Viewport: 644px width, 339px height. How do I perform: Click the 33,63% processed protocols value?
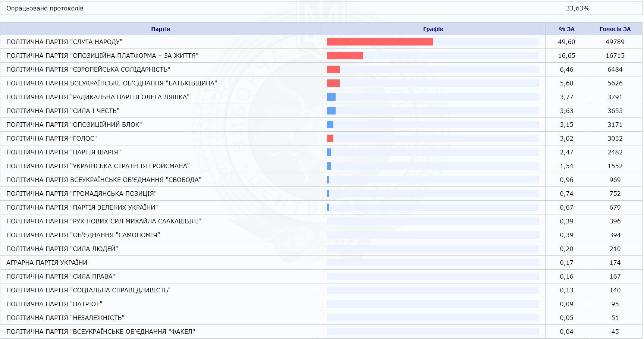[578, 8]
